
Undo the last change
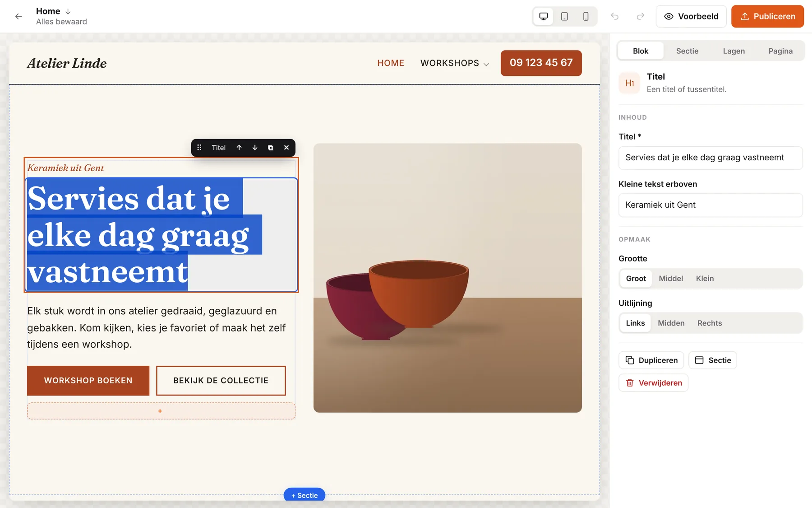pyautogui.click(x=614, y=16)
